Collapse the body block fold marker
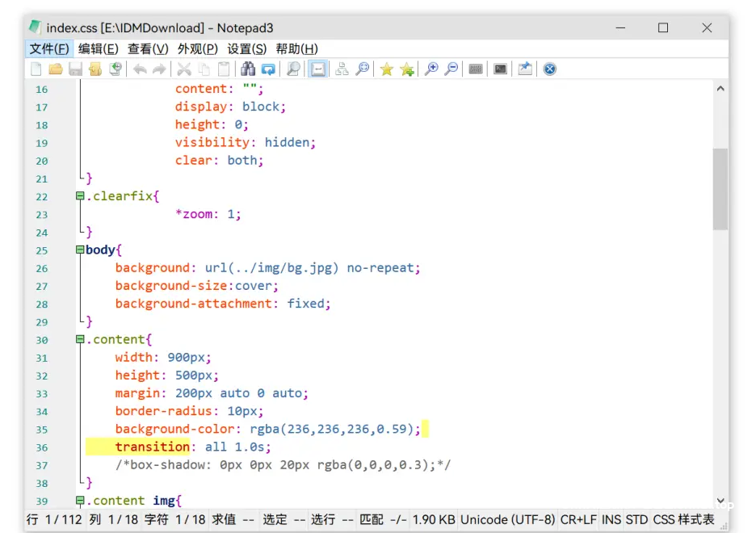The height and width of the screenshot is (533, 756). tap(80, 250)
